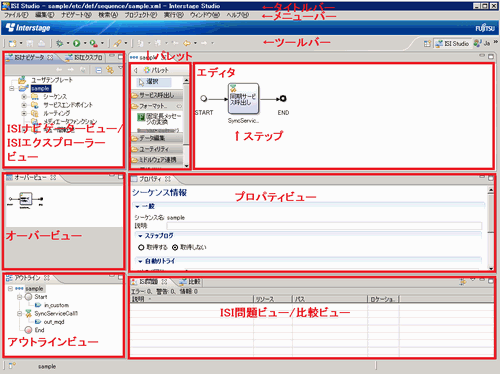
Task: Click the 説明 input field in properties
Action: 324,226
